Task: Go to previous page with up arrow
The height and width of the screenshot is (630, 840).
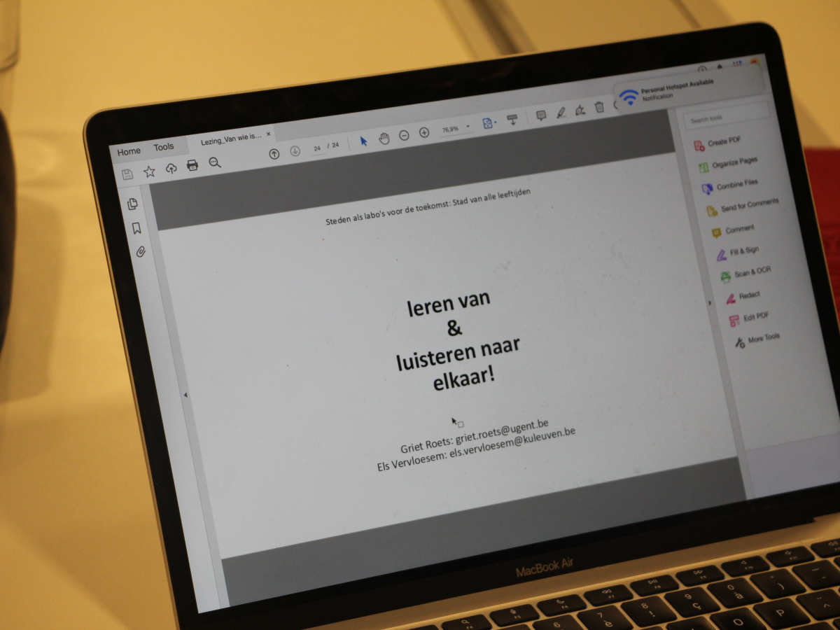Action: [274, 154]
